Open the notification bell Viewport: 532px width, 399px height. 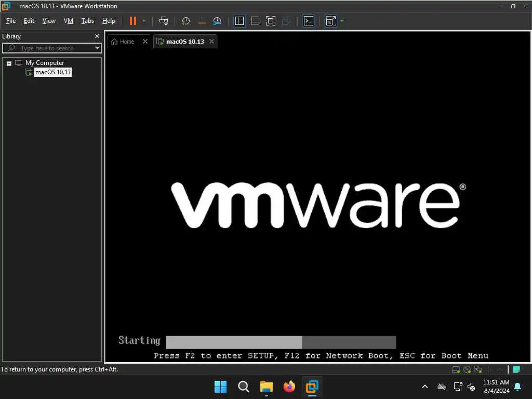pos(518,387)
